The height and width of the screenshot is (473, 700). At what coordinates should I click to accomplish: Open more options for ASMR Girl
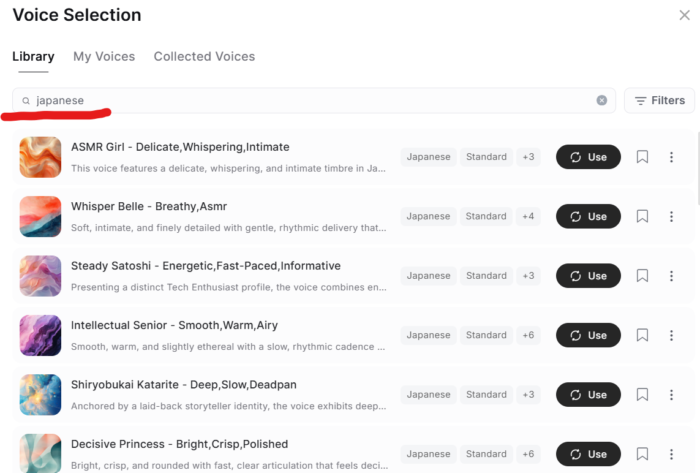pos(671,157)
